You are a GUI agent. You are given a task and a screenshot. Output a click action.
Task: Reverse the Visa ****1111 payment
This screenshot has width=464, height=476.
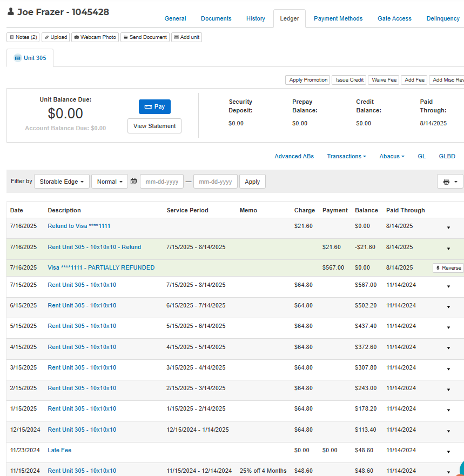448,268
